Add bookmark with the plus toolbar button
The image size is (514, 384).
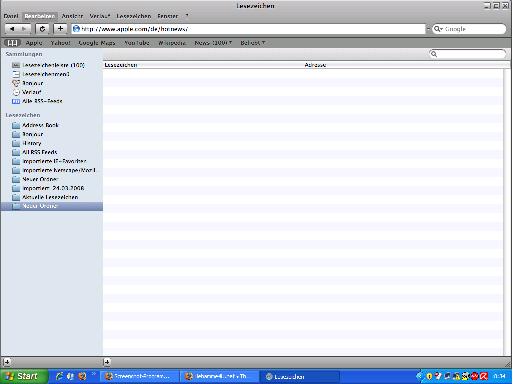click(x=60, y=29)
